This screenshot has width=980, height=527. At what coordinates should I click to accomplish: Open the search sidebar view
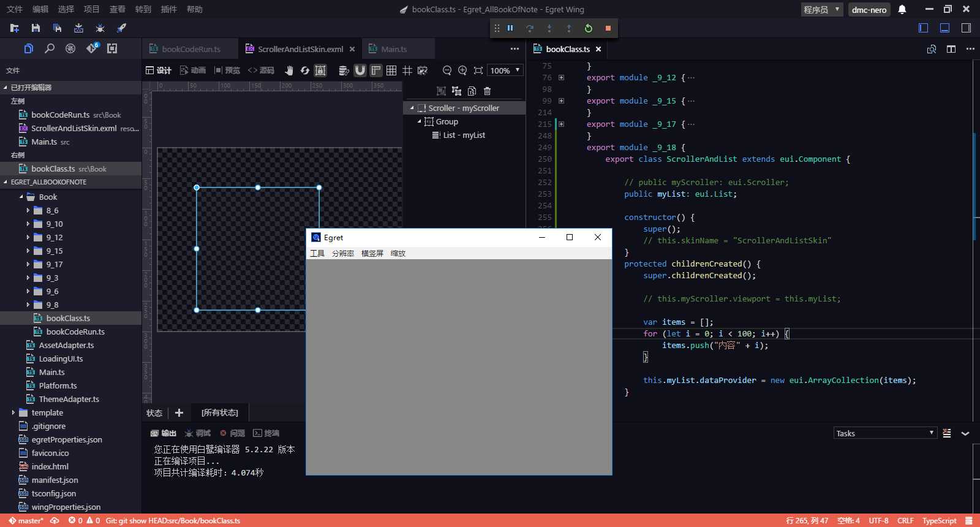coord(50,48)
